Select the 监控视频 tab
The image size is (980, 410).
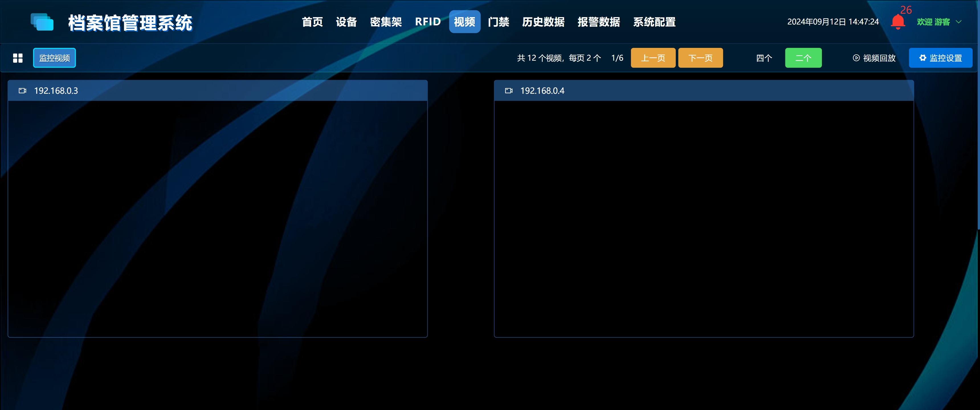(54, 58)
